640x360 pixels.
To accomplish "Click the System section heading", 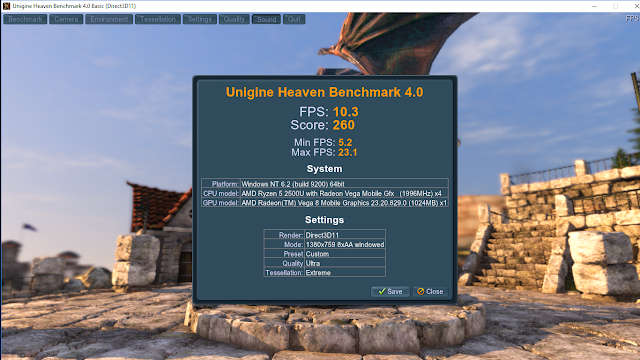I will [324, 169].
